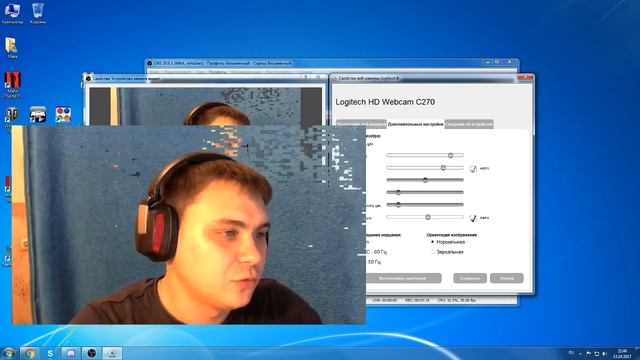640x360 pixels.
Task: Select the Normal image orientation radio button
Action: pyautogui.click(x=433, y=242)
